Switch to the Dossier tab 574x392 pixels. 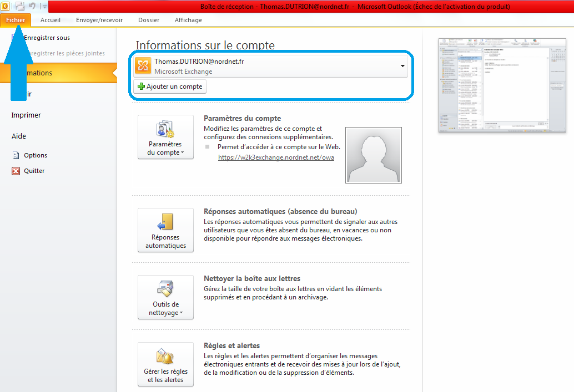149,20
